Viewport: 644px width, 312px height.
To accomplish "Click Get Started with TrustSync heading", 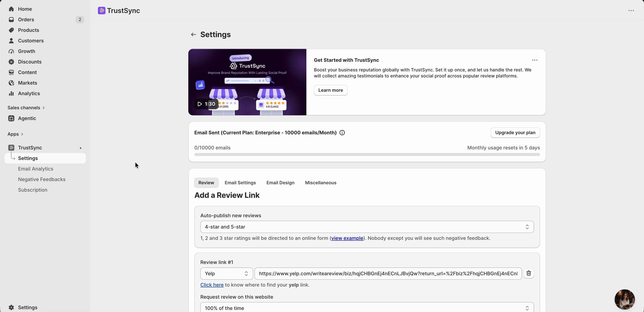I will [346, 60].
